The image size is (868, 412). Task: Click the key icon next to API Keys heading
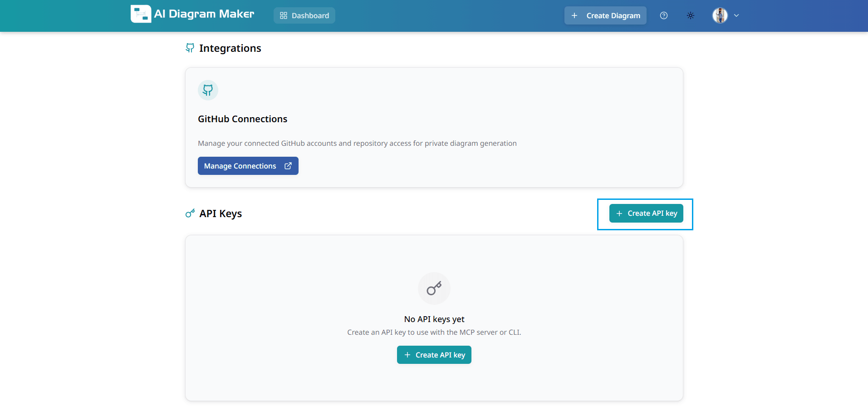(190, 213)
